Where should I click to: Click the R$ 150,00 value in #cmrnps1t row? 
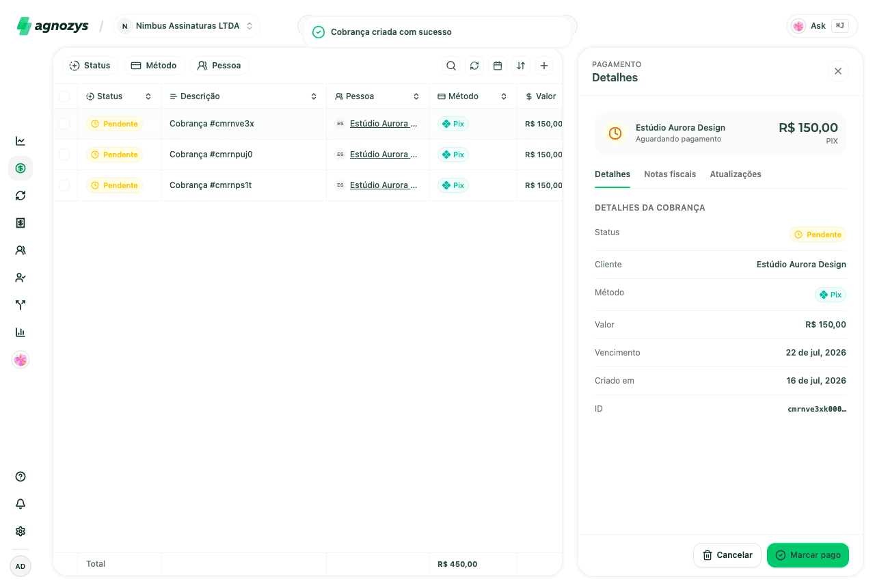click(x=543, y=185)
